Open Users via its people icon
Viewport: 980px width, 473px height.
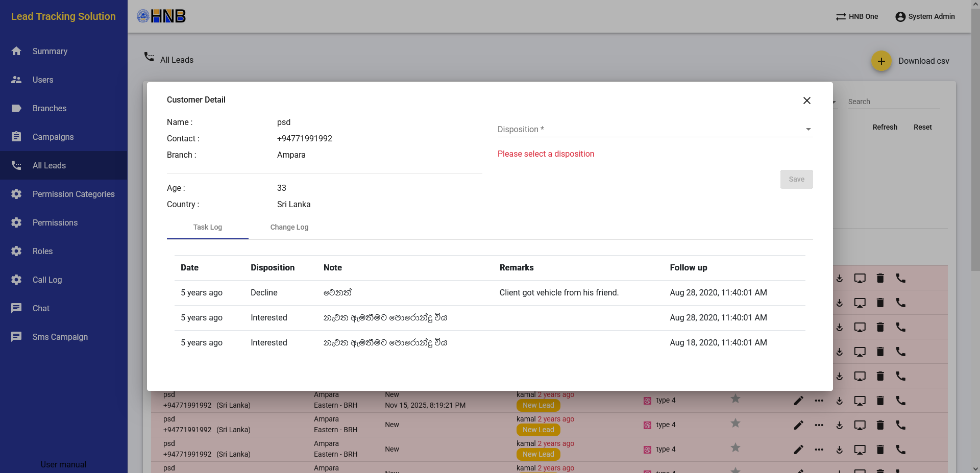point(16,80)
